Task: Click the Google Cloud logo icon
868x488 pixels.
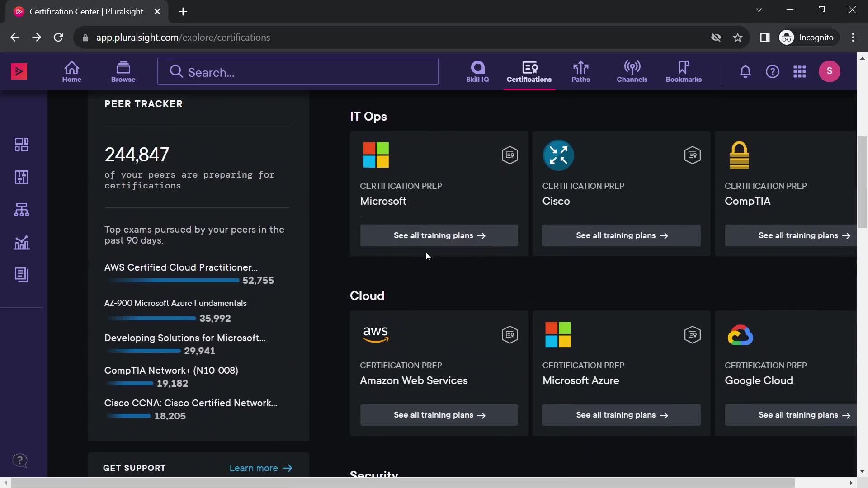Action: click(x=740, y=335)
